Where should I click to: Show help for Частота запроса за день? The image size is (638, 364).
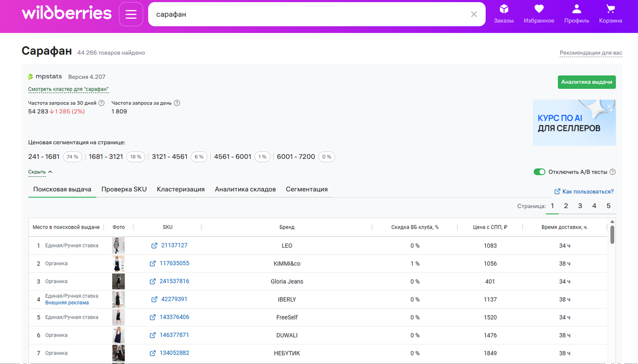pyautogui.click(x=177, y=103)
